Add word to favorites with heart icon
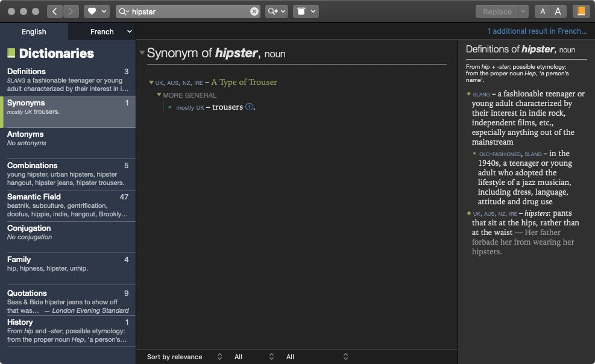This screenshot has width=595, height=364. [x=92, y=11]
